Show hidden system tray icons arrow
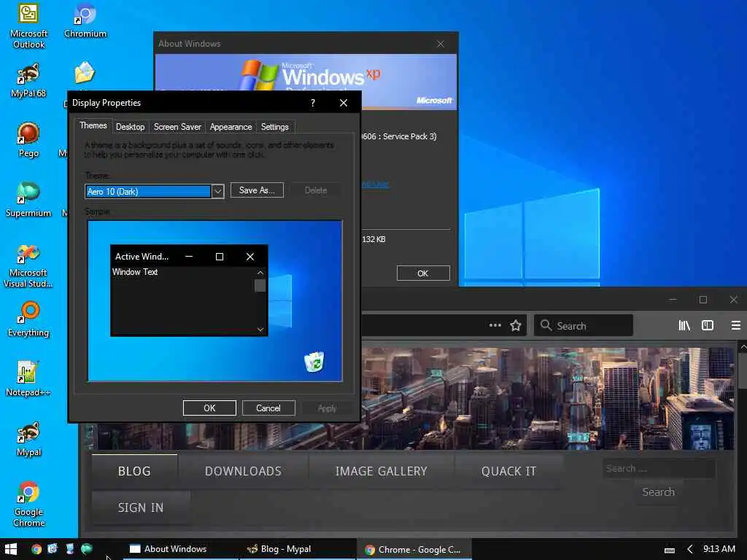The image size is (747, 560). click(x=690, y=550)
